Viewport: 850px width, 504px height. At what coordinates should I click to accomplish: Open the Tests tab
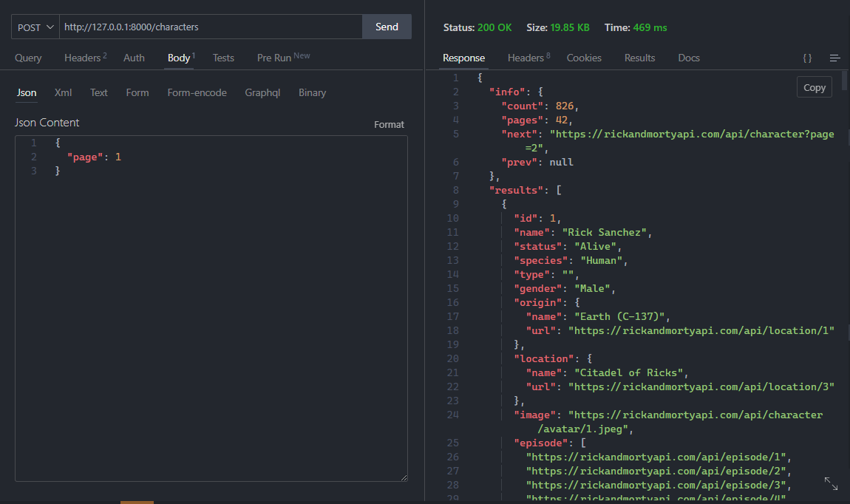223,58
